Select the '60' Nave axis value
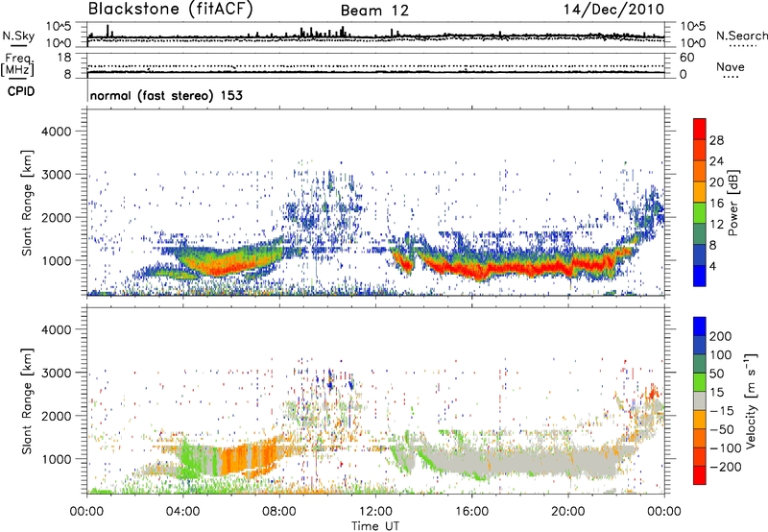Image resolution: width=768 pixels, height=532 pixels. (687, 58)
